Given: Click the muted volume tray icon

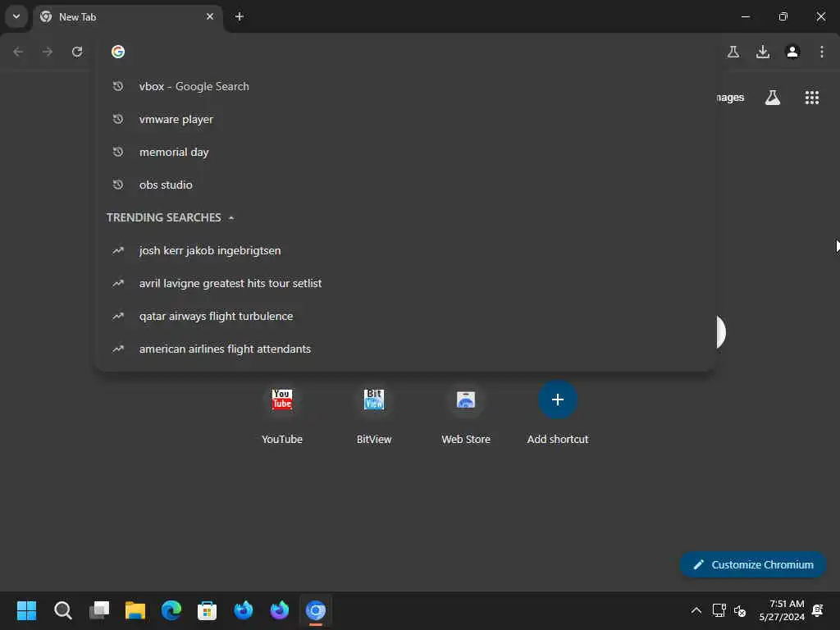Looking at the screenshot, I should (x=740, y=610).
